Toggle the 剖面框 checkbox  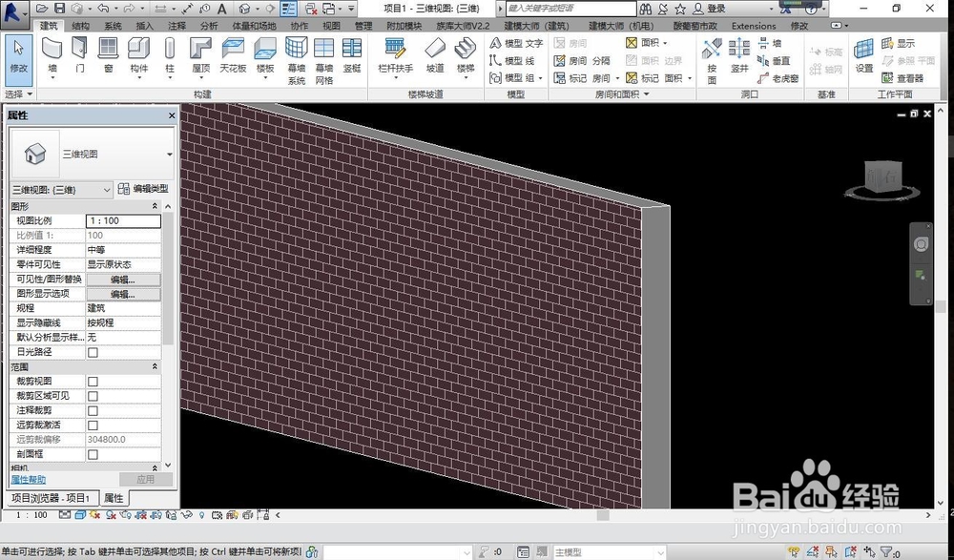click(93, 455)
